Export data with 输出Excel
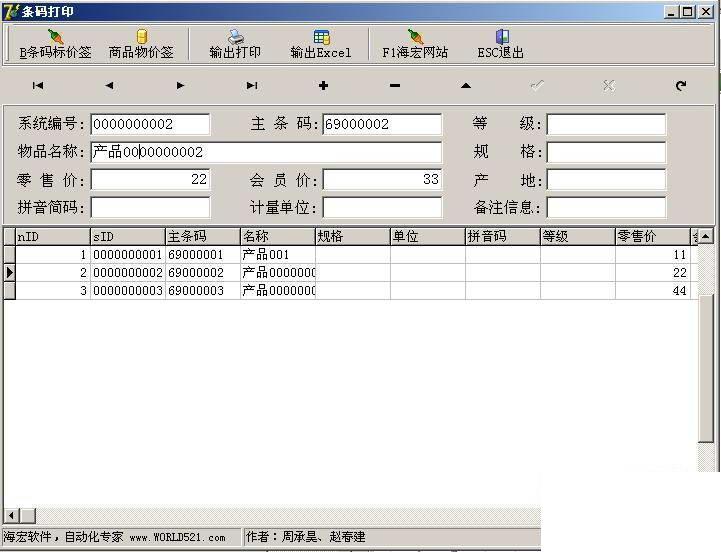This screenshot has height=552, width=721. [321, 44]
